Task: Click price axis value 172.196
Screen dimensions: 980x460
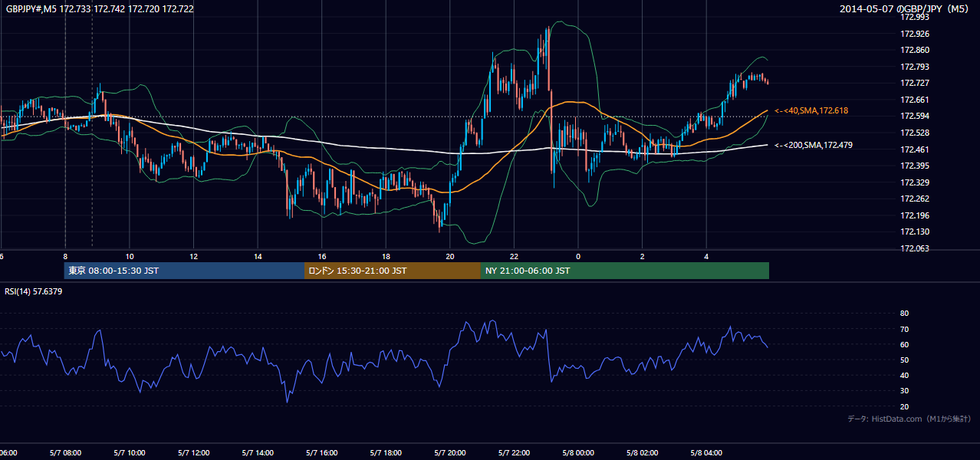Action: [915, 215]
